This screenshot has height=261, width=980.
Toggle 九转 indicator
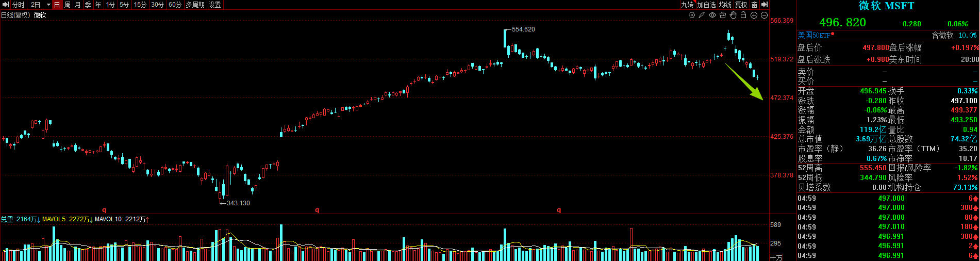click(x=687, y=5)
